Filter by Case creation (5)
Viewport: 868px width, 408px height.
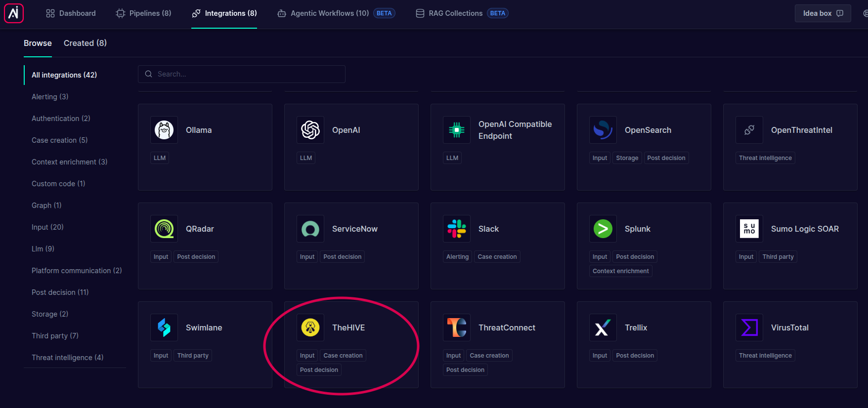tap(59, 140)
